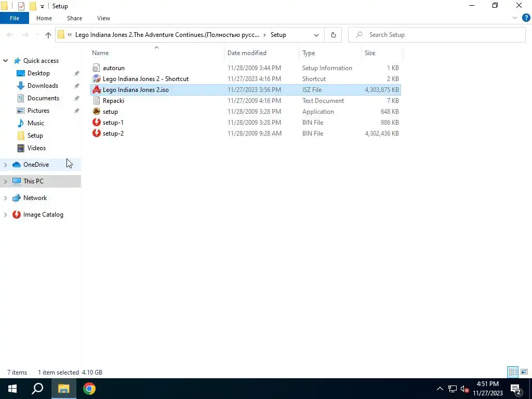This screenshot has width=532, height=399.
Task: Click the Search Setup input field
Action: (437, 35)
